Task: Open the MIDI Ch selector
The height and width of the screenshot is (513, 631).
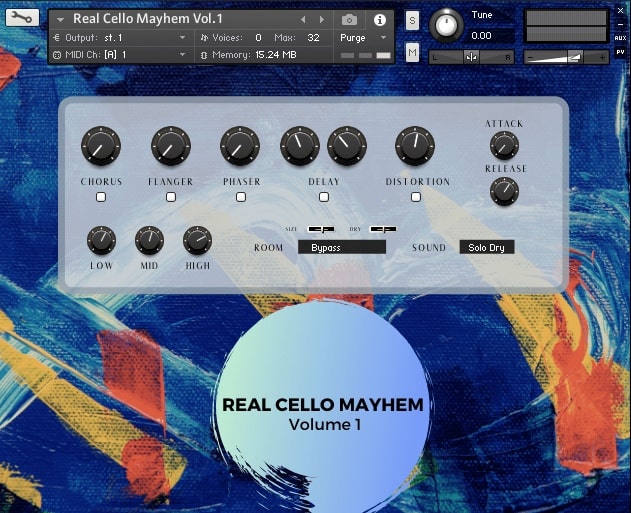Action: click(x=120, y=54)
